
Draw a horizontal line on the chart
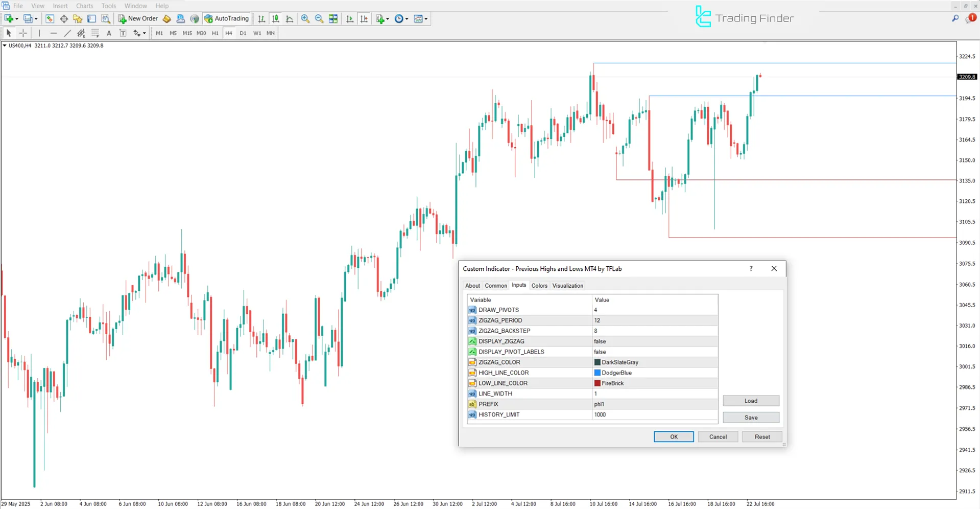point(53,33)
